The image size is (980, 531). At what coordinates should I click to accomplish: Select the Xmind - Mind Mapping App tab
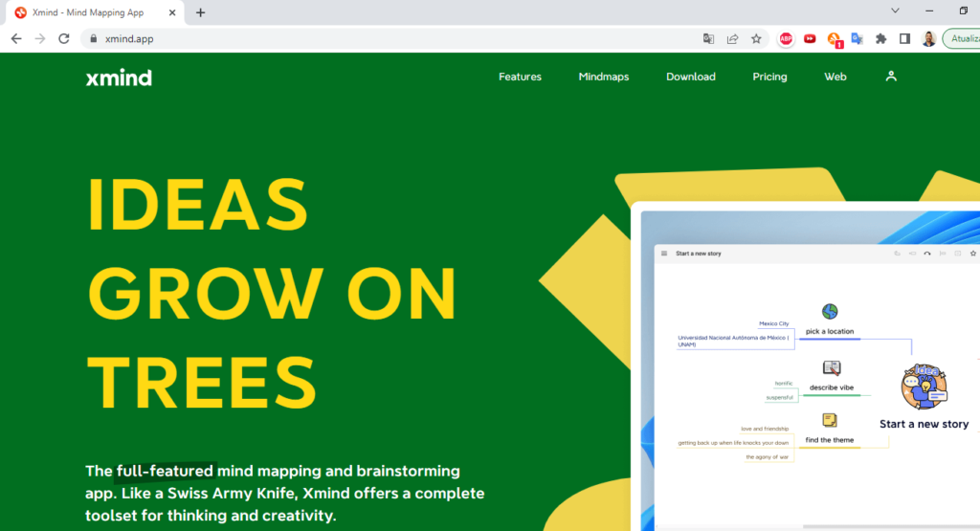(x=95, y=12)
